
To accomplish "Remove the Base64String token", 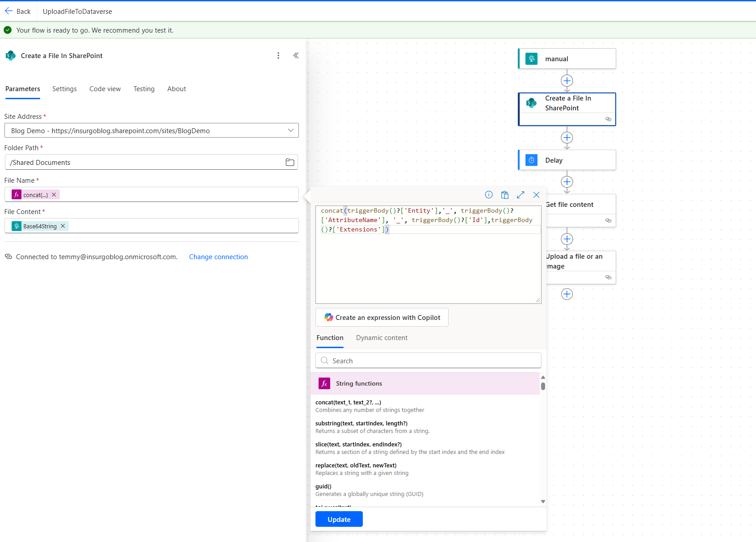I will pos(63,226).
